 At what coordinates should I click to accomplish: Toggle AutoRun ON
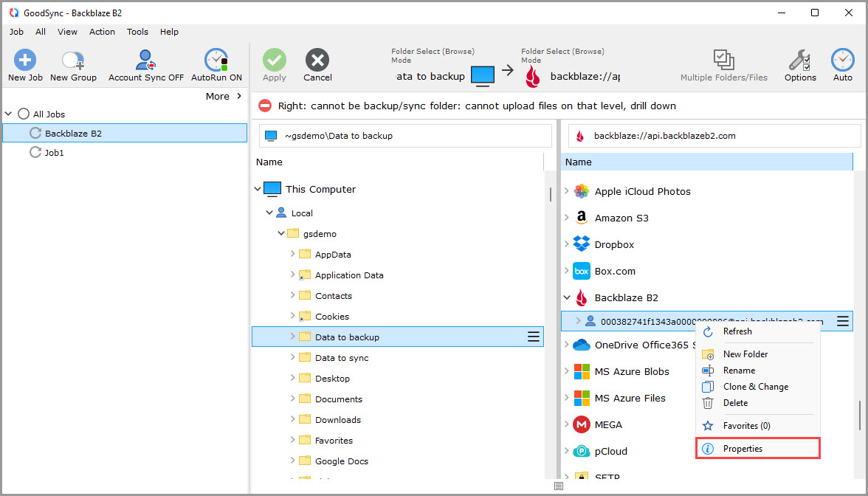pos(216,60)
